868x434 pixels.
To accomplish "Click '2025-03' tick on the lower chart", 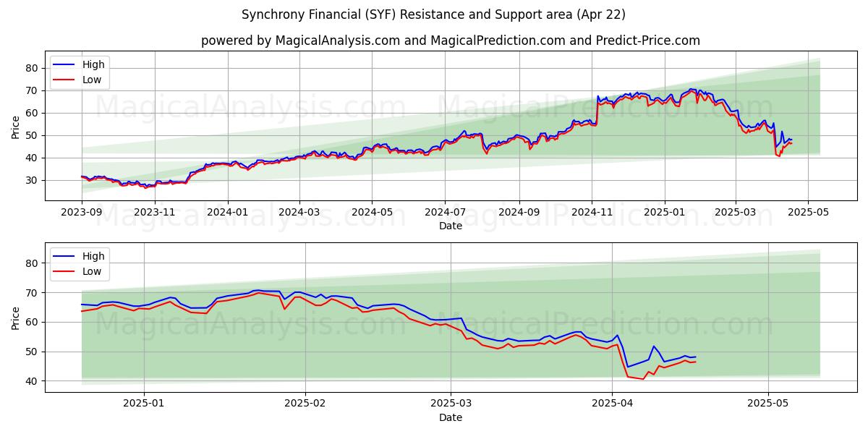I will point(451,404).
